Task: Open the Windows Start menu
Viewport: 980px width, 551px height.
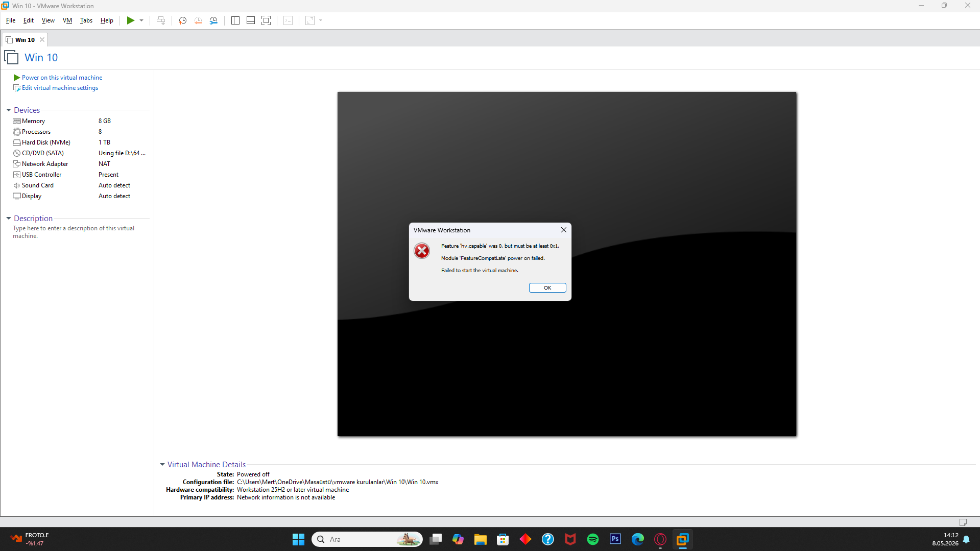Action: pyautogui.click(x=298, y=539)
